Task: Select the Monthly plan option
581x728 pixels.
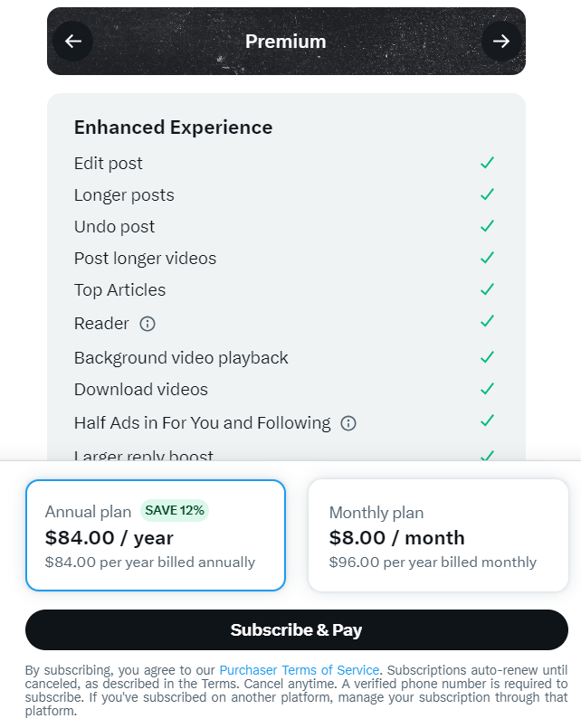Action: (438, 535)
